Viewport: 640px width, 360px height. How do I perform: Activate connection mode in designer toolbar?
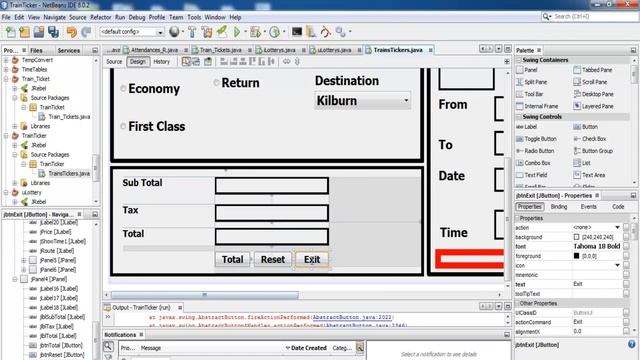tap(196, 62)
